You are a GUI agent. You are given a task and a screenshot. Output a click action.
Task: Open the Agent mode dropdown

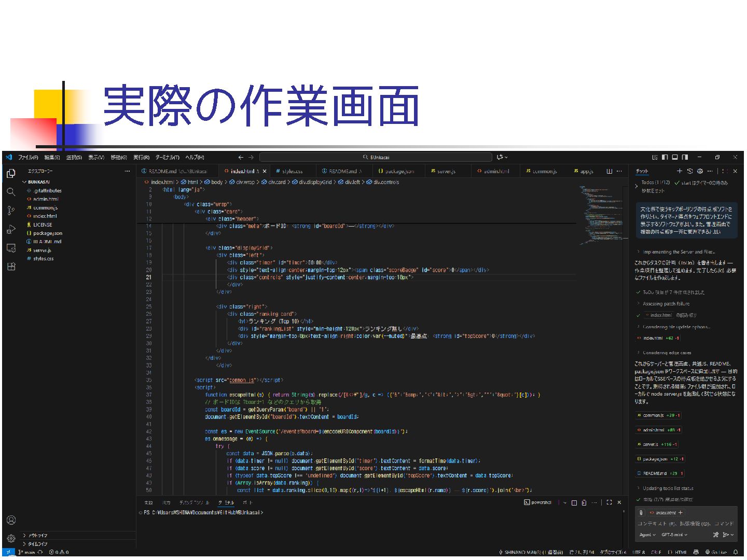(647, 535)
